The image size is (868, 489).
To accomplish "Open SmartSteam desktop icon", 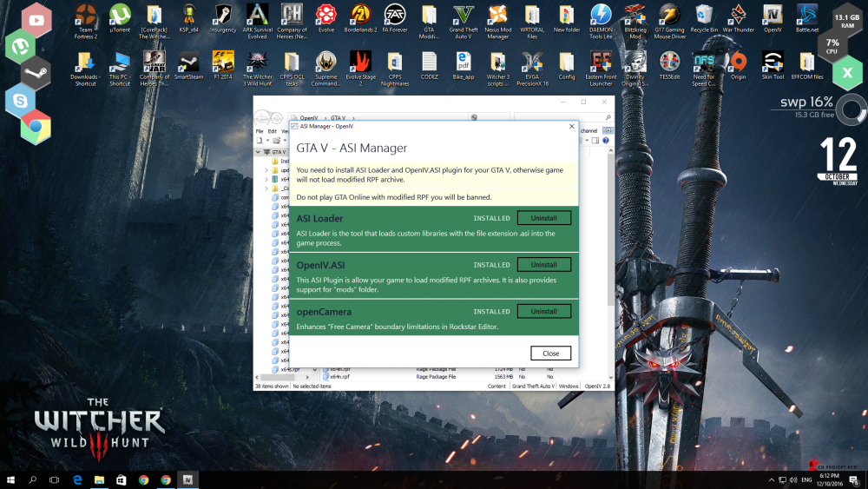I will (188, 66).
